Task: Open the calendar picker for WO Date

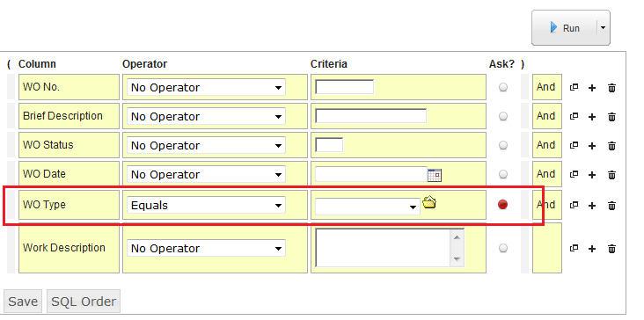Action: (x=434, y=175)
